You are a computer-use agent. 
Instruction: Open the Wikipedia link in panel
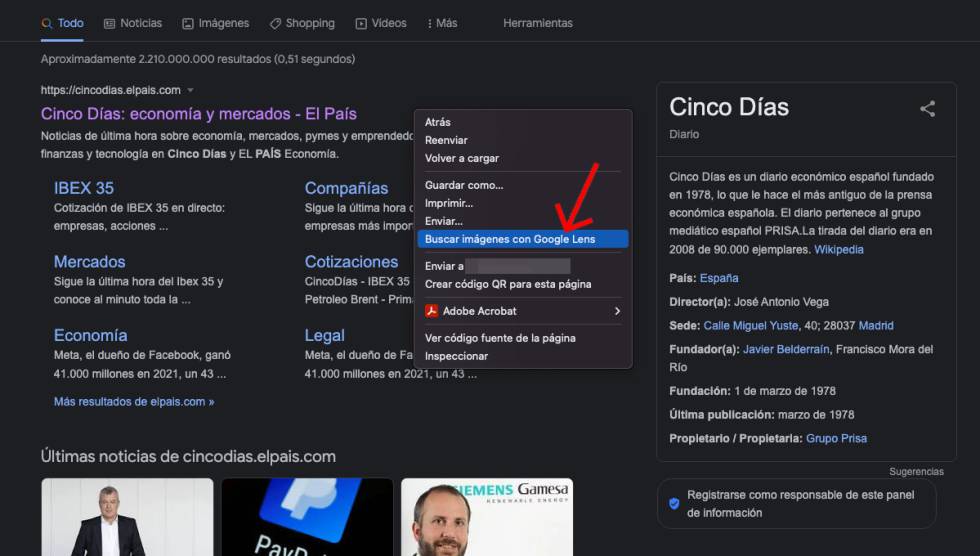pos(839,249)
